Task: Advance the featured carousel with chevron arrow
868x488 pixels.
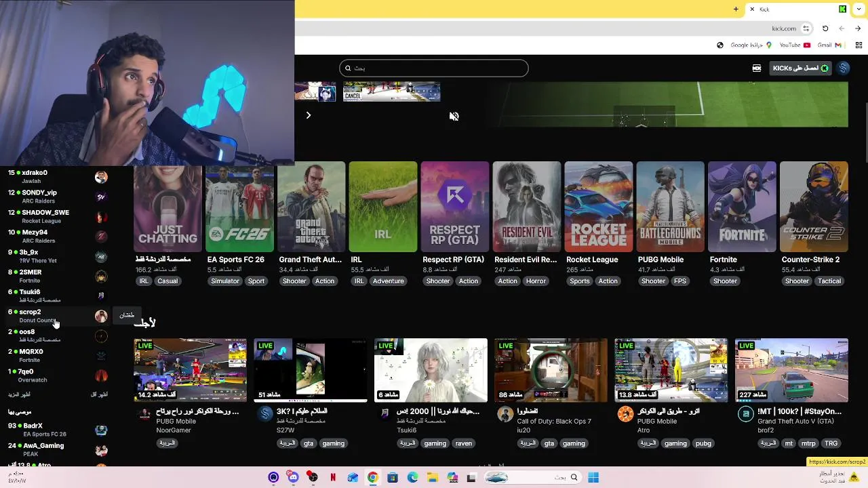Action: [308, 115]
